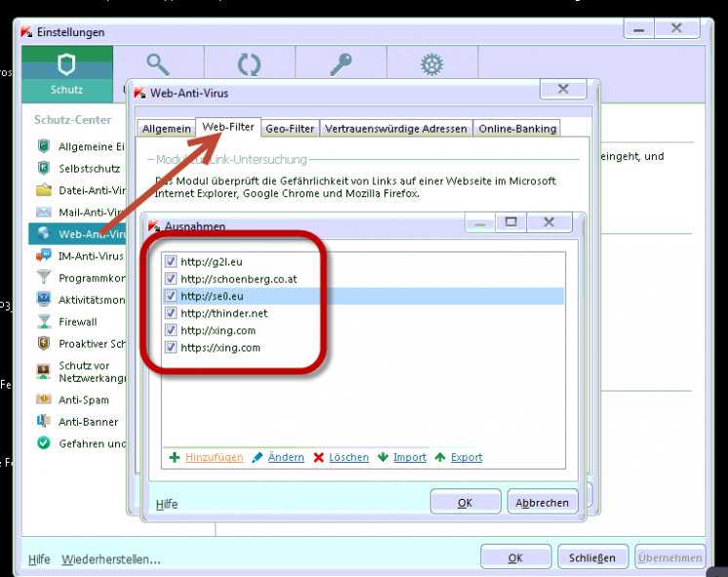
Task: Uncheck the http://g2l.eu exception
Action: [x=171, y=261]
